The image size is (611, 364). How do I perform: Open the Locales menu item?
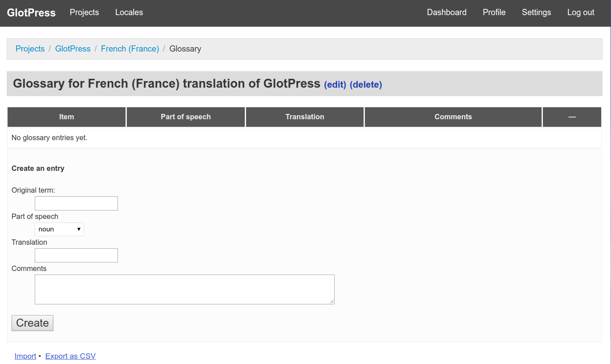pyautogui.click(x=129, y=12)
